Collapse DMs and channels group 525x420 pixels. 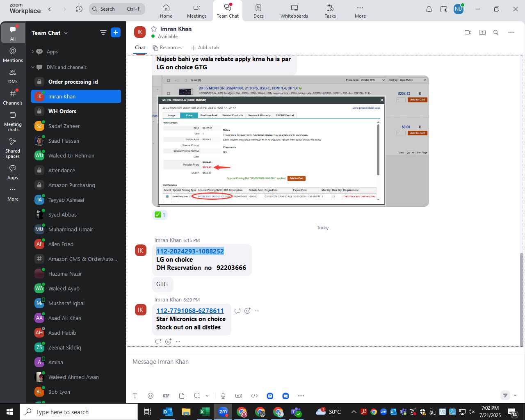(x=33, y=67)
